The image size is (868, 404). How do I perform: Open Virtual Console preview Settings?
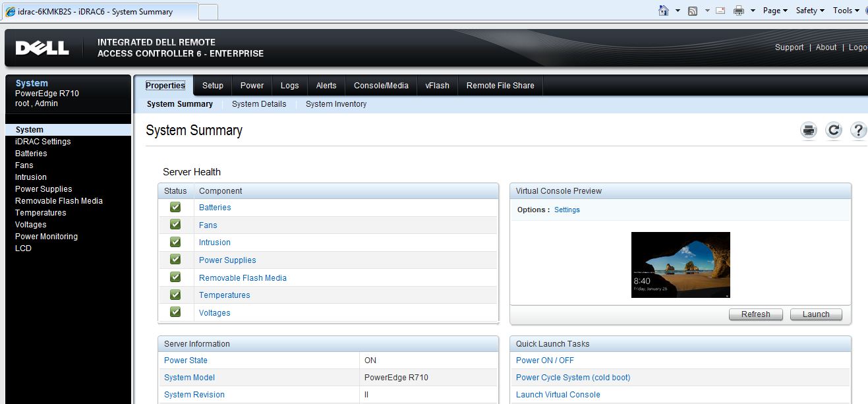(567, 210)
